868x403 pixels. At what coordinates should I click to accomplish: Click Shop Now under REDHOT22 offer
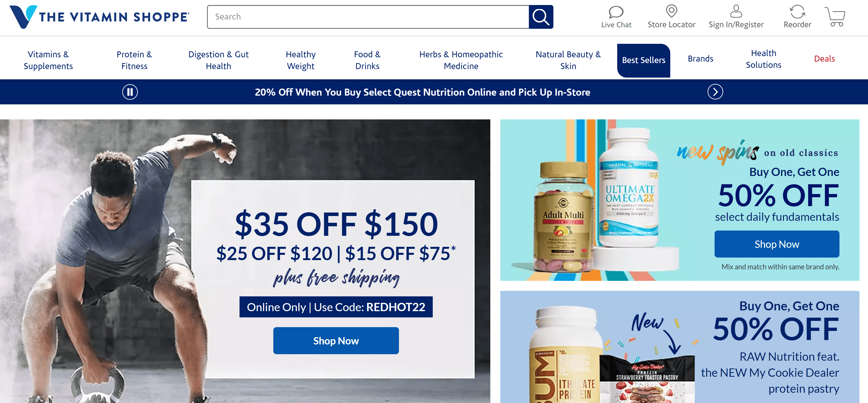(336, 341)
